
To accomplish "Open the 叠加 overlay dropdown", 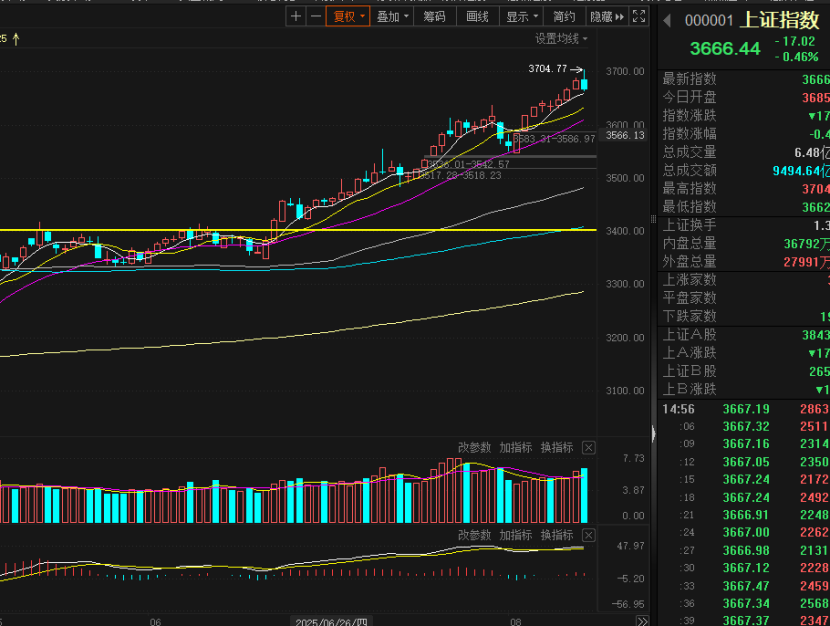I will click(392, 16).
